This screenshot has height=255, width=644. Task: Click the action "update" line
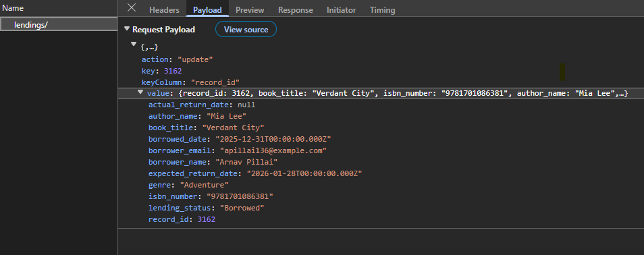click(x=178, y=59)
